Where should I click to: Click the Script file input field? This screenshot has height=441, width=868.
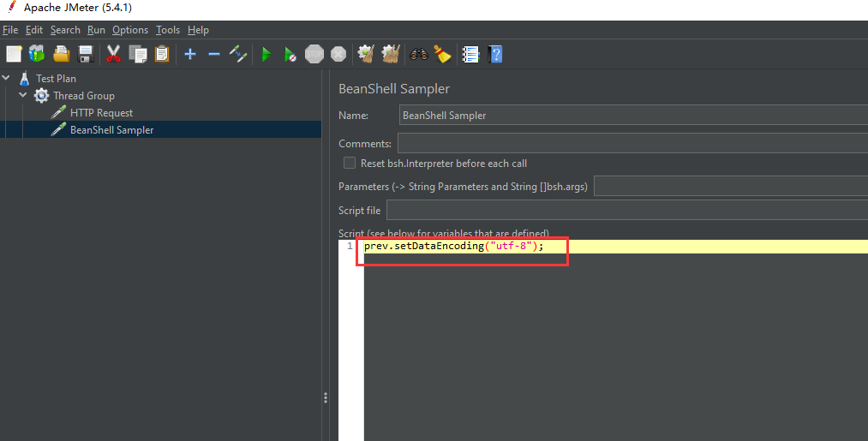click(x=627, y=211)
